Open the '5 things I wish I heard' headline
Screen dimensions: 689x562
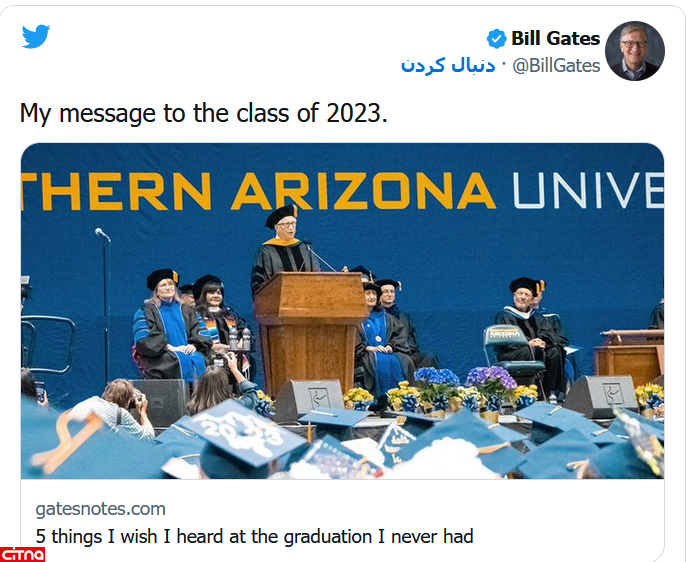254,537
